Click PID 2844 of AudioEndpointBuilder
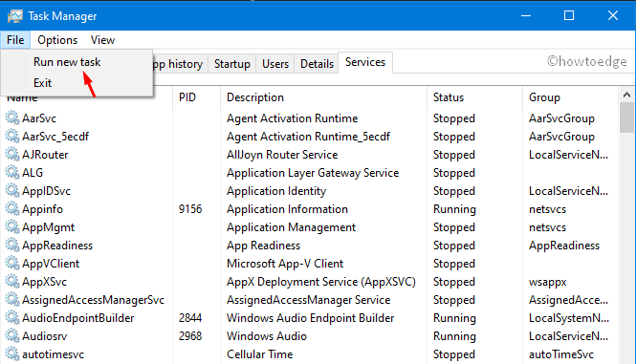This screenshot has width=636, height=364. pos(190,318)
